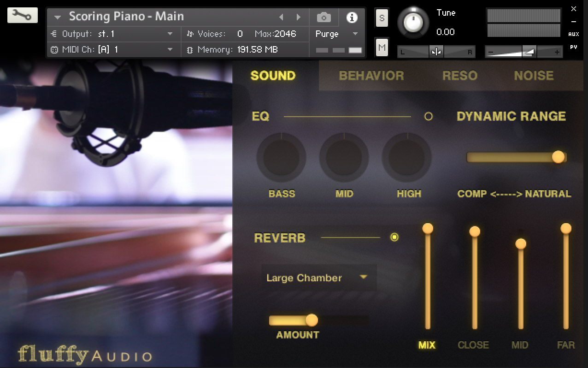The height and width of the screenshot is (368, 588).
Task: Click the Dynamic Range slider handle
Action: 558,157
